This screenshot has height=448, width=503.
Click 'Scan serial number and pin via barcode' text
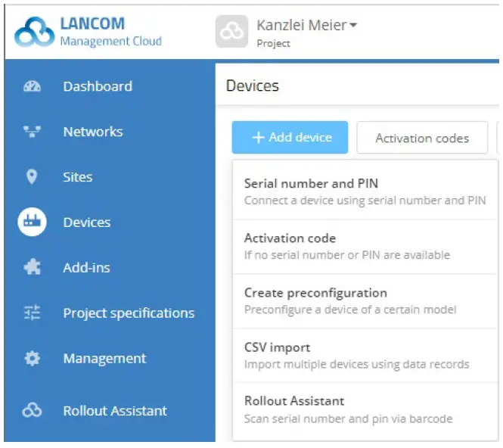pos(349,418)
